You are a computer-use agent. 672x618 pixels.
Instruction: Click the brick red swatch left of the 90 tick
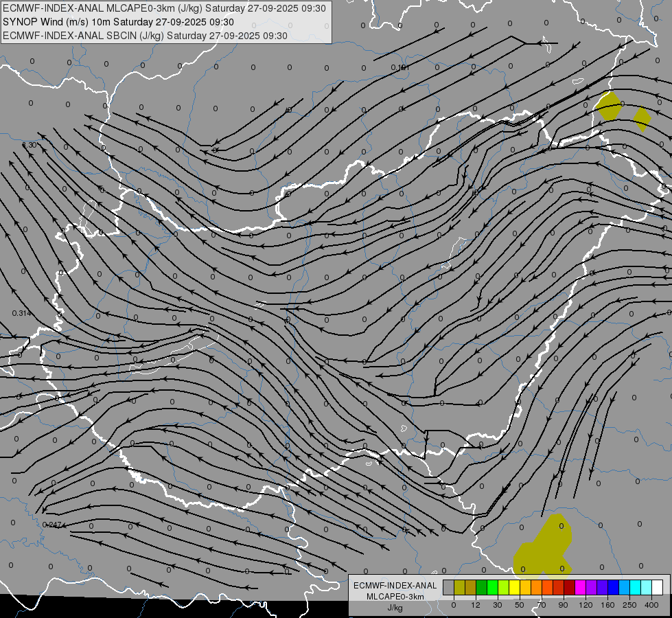559,587
